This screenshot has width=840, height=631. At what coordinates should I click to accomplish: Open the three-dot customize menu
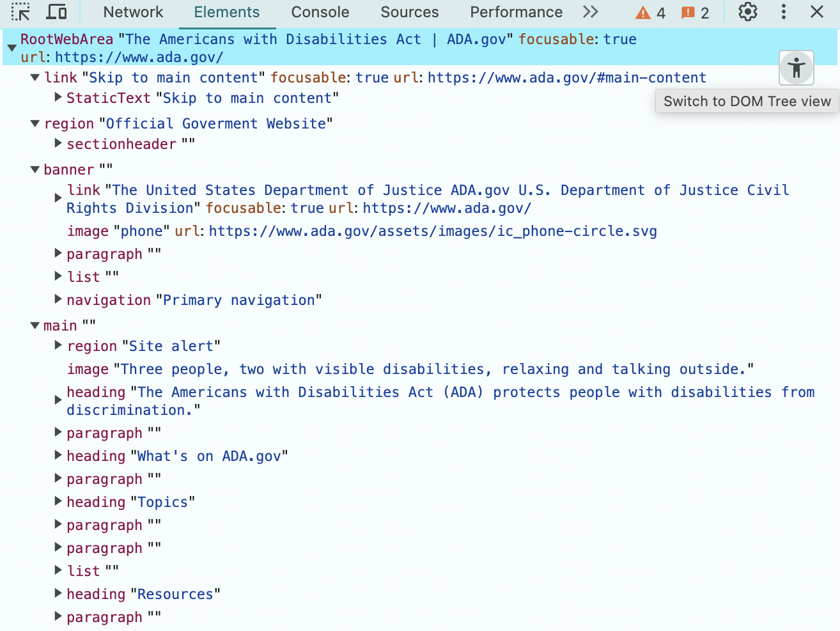[784, 12]
